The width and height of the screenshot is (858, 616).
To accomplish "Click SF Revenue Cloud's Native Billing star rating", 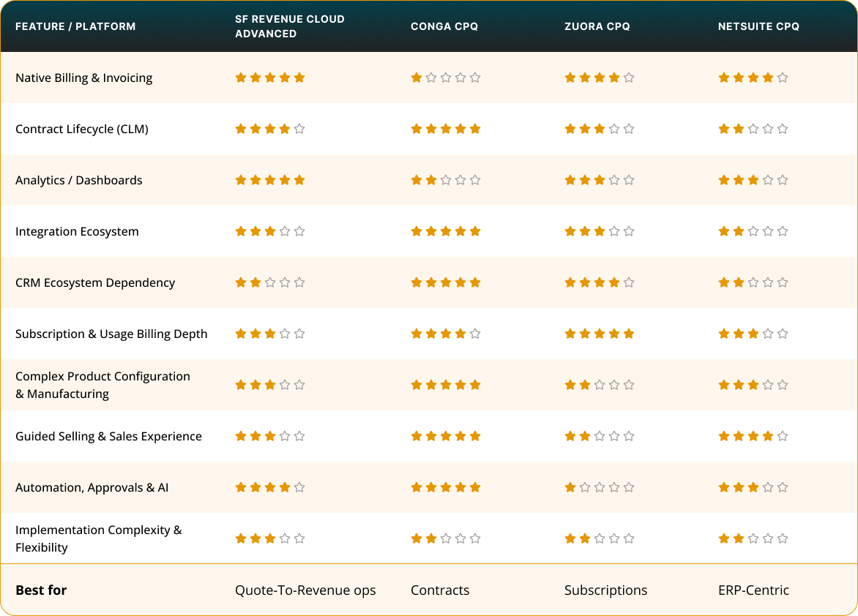I will pos(269,78).
